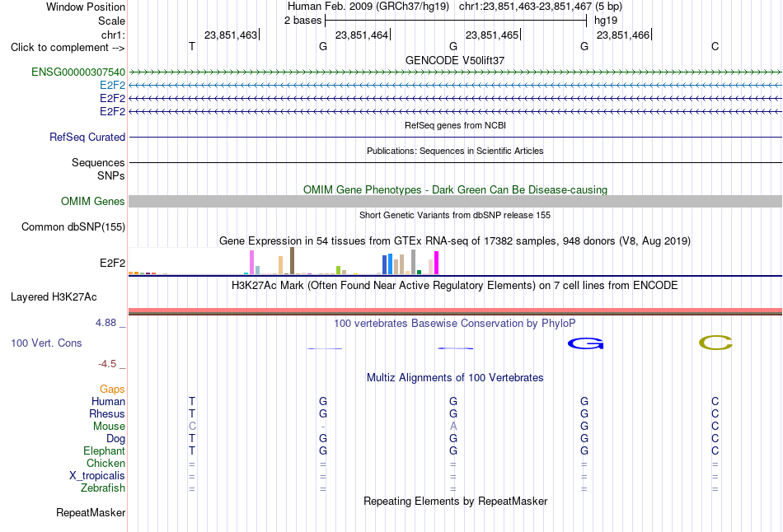The width and height of the screenshot is (783, 532).
Task: Click the Layered H3K27Ac track label
Action: [x=54, y=297]
